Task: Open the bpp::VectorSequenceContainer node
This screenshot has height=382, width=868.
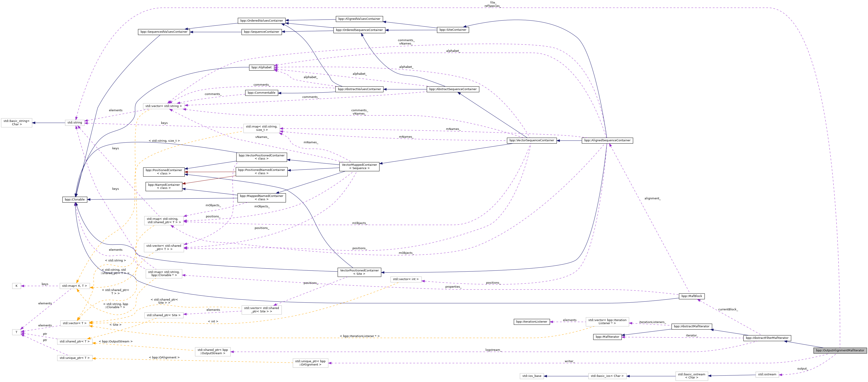Action: click(531, 140)
